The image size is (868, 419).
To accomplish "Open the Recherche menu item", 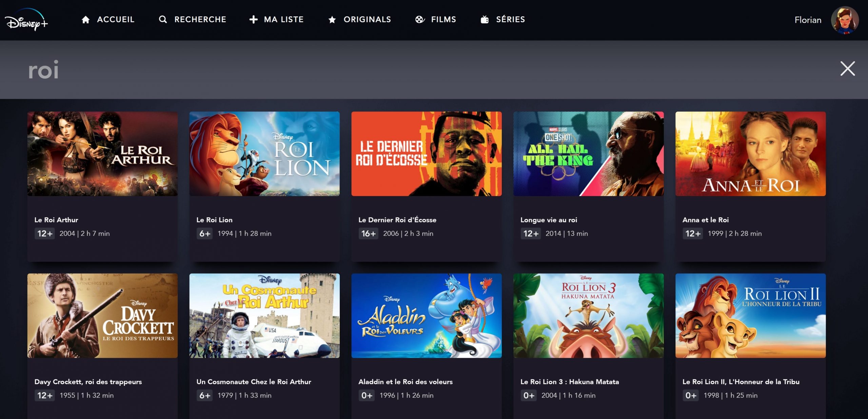I will [200, 19].
